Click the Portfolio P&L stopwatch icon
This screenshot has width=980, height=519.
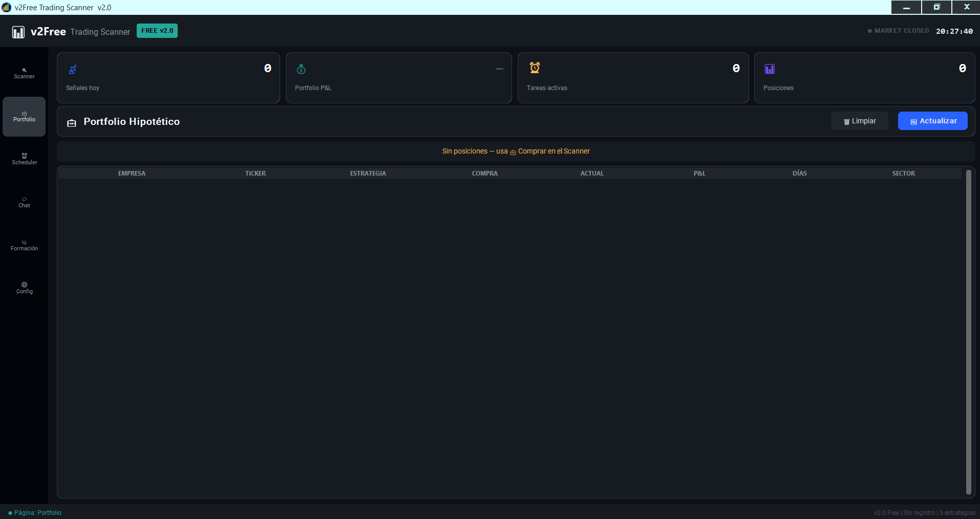[x=301, y=69]
